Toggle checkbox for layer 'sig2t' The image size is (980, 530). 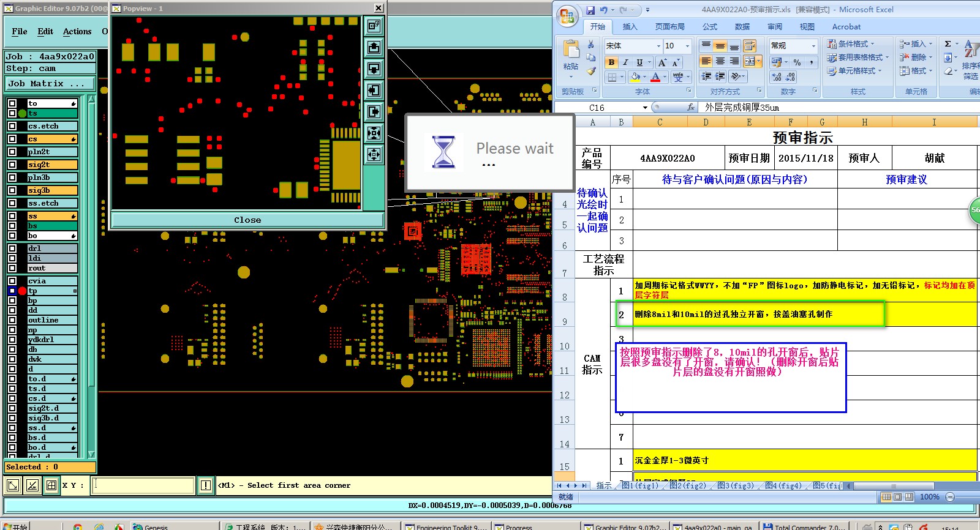(x=12, y=165)
